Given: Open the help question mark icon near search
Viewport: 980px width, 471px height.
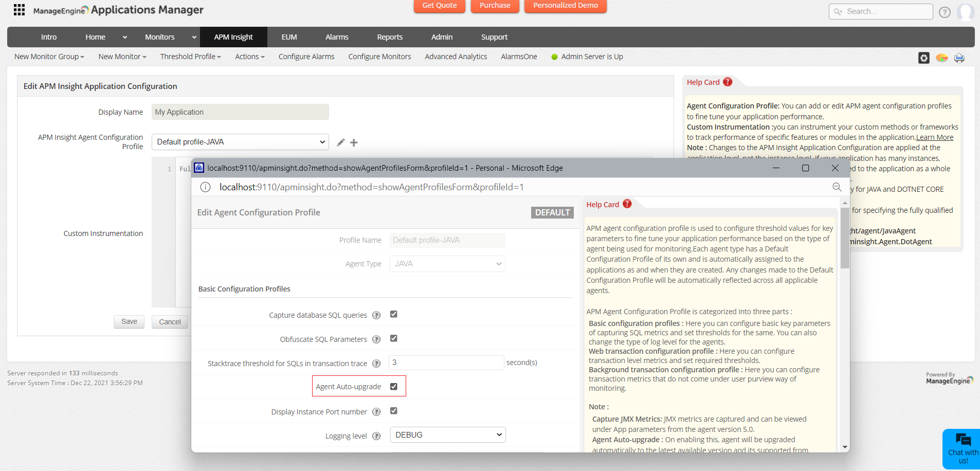Looking at the screenshot, I should (945, 12).
